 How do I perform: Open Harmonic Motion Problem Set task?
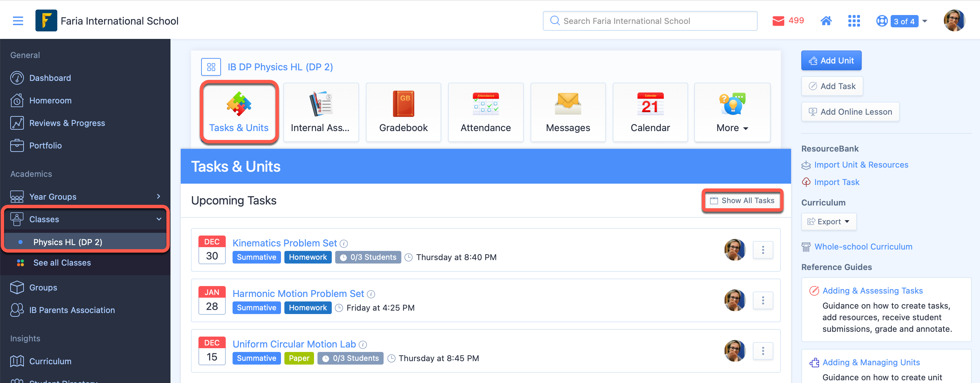298,294
